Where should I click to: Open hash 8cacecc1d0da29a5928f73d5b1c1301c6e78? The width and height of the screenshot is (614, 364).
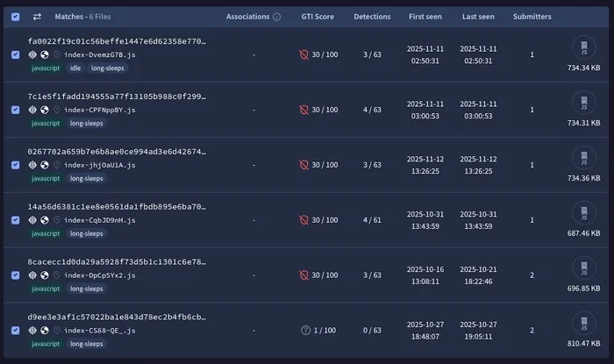(x=117, y=262)
